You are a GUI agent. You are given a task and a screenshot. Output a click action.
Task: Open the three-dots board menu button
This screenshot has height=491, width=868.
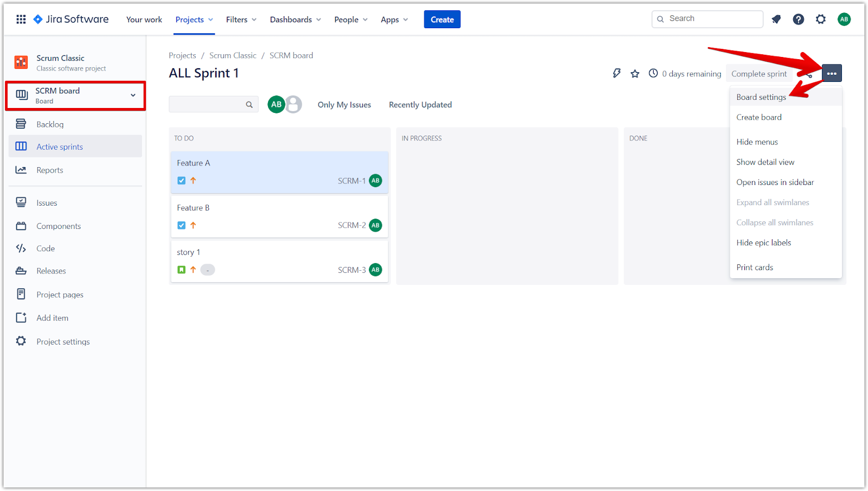click(x=832, y=73)
